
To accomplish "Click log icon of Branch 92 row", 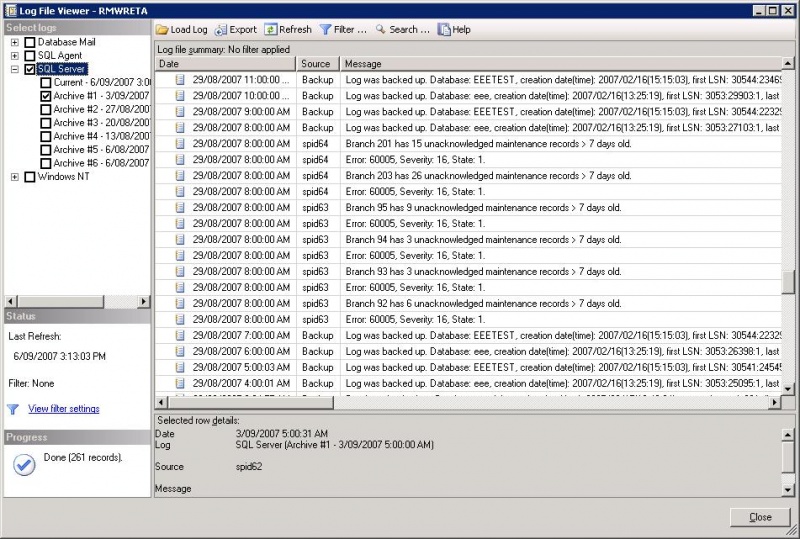I will (x=180, y=303).
